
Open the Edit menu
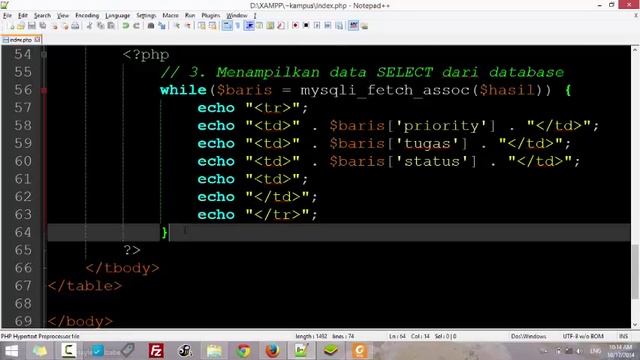[x=23, y=16]
